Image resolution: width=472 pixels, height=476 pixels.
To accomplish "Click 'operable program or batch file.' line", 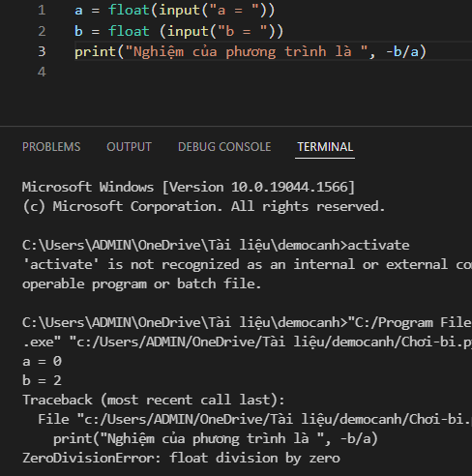I will tap(141, 283).
